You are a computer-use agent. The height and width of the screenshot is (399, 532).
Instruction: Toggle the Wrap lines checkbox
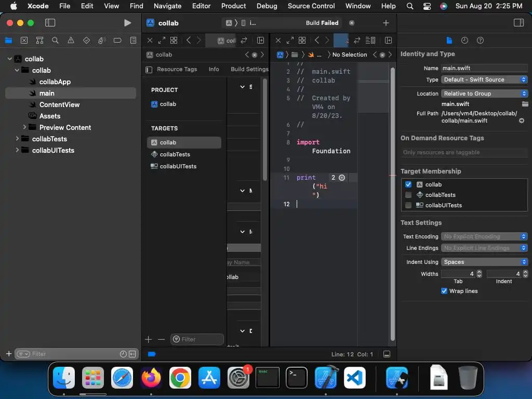(x=444, y=291)
